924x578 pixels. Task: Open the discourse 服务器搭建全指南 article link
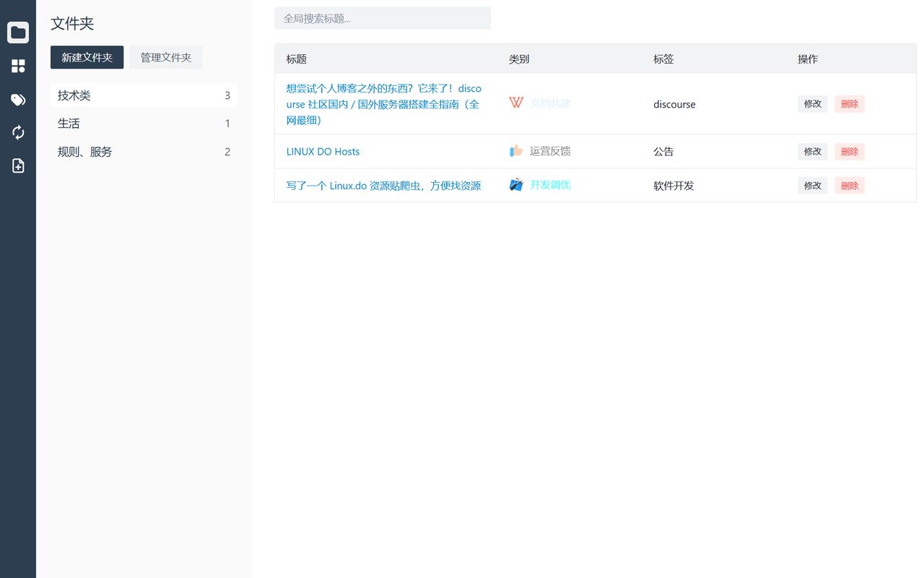(383, 103)
